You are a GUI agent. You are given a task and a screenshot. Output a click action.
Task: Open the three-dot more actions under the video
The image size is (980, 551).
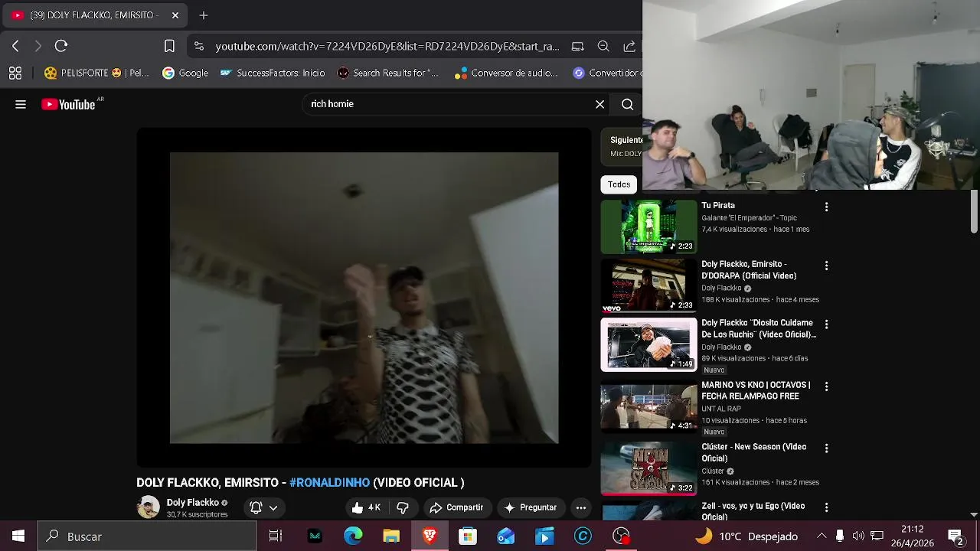[x=581, y=507]
